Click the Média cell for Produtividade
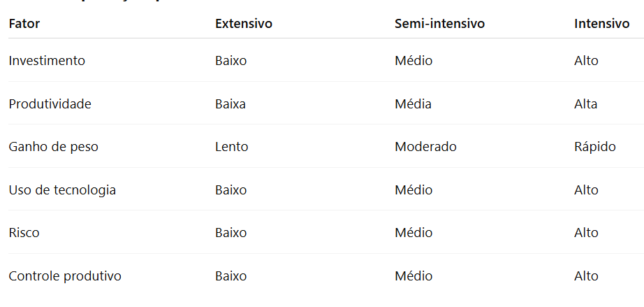644x307 pixels. 413,104
